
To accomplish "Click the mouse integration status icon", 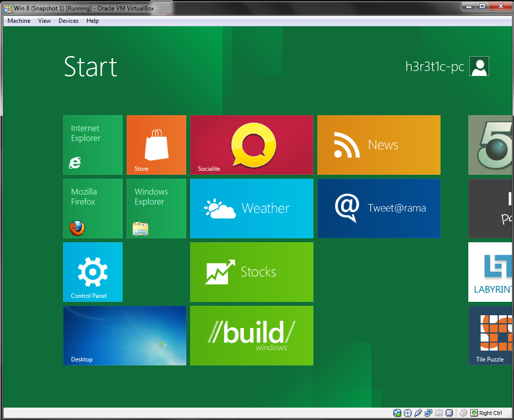I will pyautogui.click(x=463, y=413).
